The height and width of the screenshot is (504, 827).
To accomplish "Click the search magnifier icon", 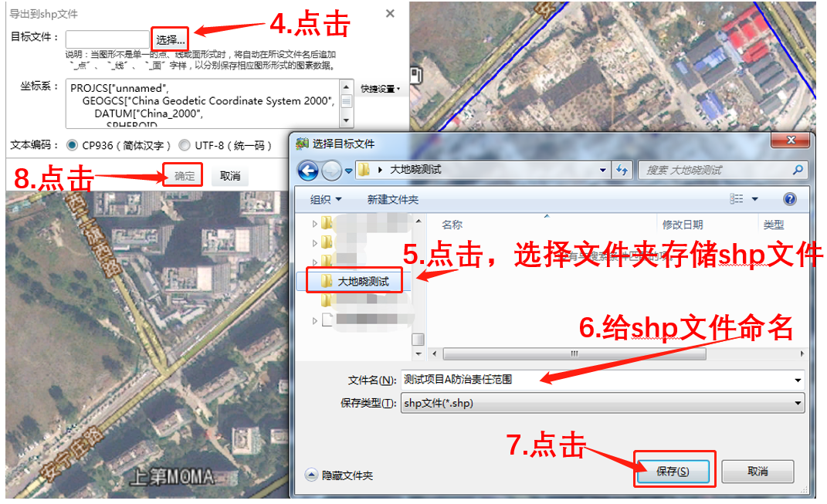I will pos(798,170).
